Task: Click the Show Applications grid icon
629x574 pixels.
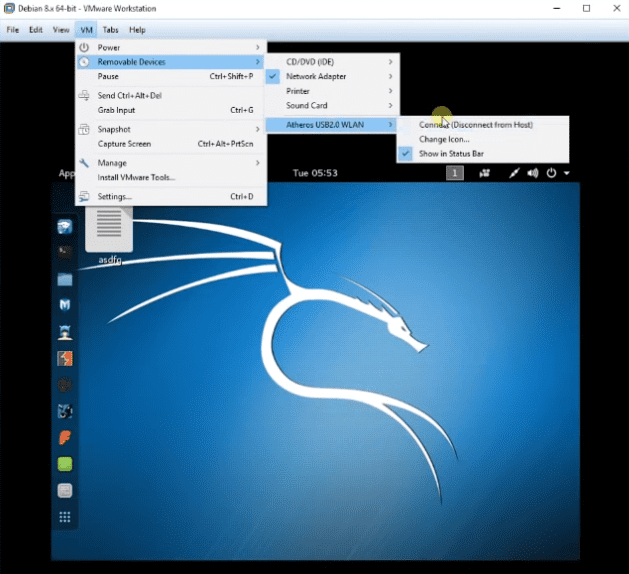Action: 65,517
